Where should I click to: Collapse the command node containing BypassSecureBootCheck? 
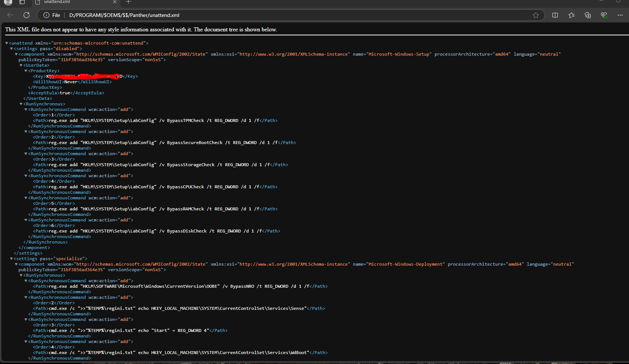click(x=26, y=132)
